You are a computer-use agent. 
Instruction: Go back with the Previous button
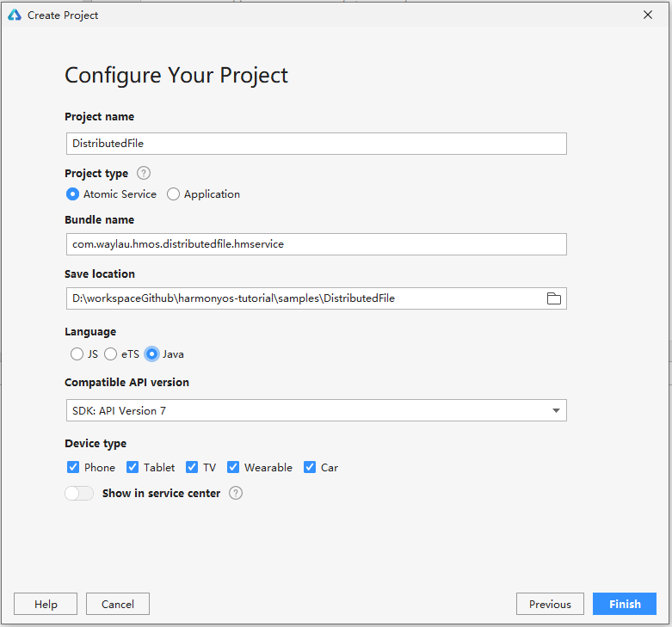[550, 604]
